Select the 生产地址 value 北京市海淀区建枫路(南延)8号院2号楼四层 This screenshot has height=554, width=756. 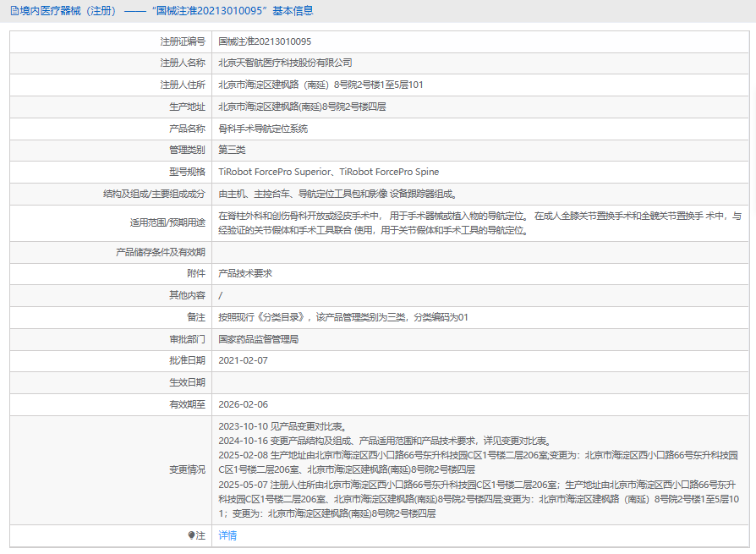(302, 107)
